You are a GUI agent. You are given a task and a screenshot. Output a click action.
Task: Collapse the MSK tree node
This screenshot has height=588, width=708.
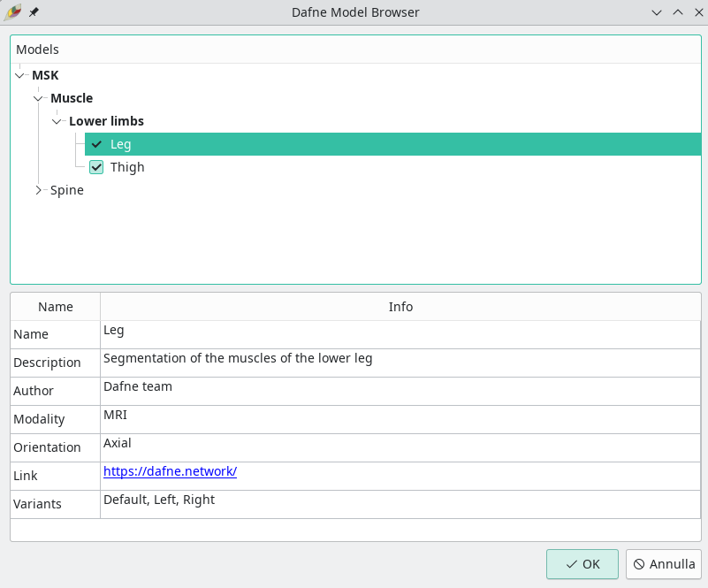pyautogui.click(x=19, y=75)
